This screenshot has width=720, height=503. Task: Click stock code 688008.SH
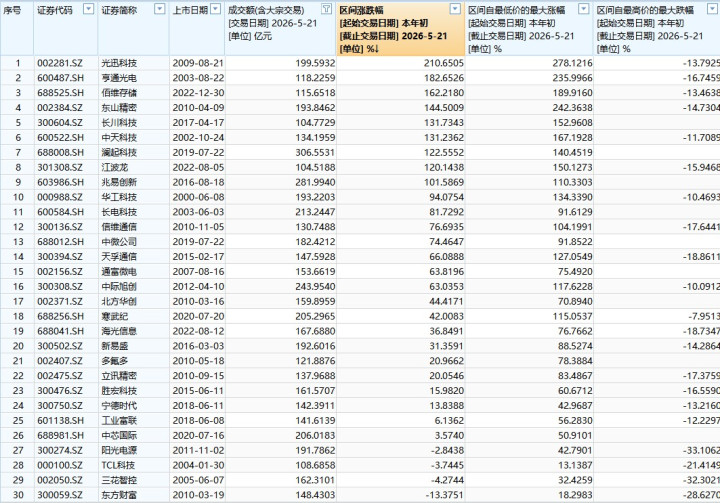(61, 153)
